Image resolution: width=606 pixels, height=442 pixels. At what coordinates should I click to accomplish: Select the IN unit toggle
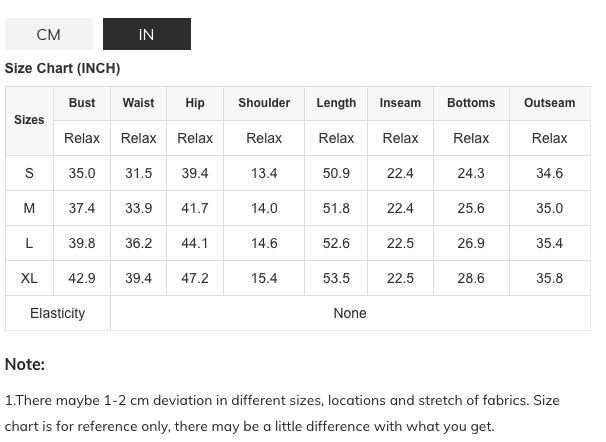coord(146,34)
